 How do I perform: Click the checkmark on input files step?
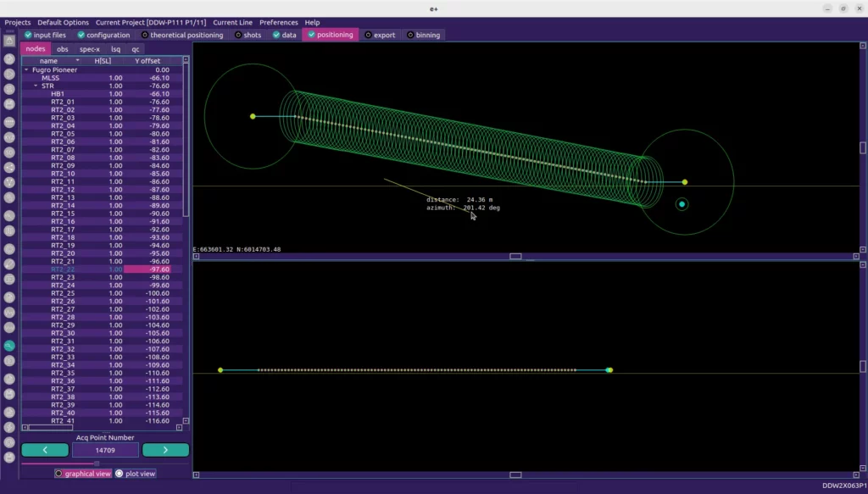click(x=28, y=35)
